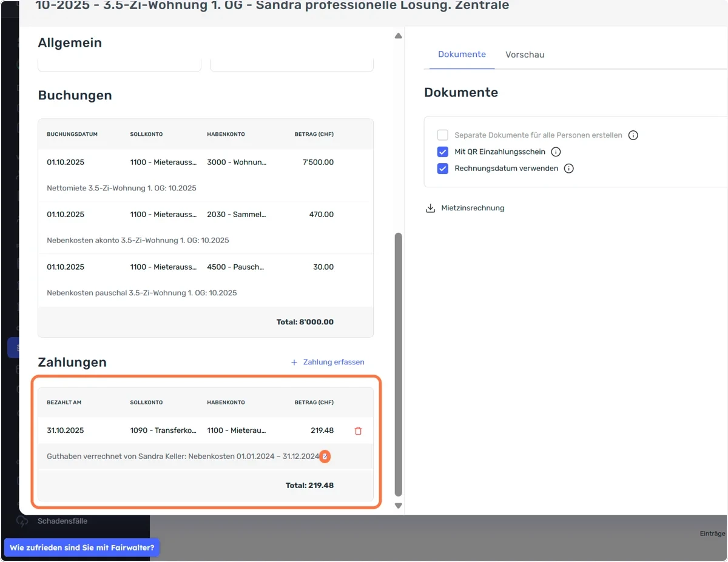Screen dimensions: 728x562
Task: Select 1090 - Transferko... Sollkonto cell
Action: [163, 431]
